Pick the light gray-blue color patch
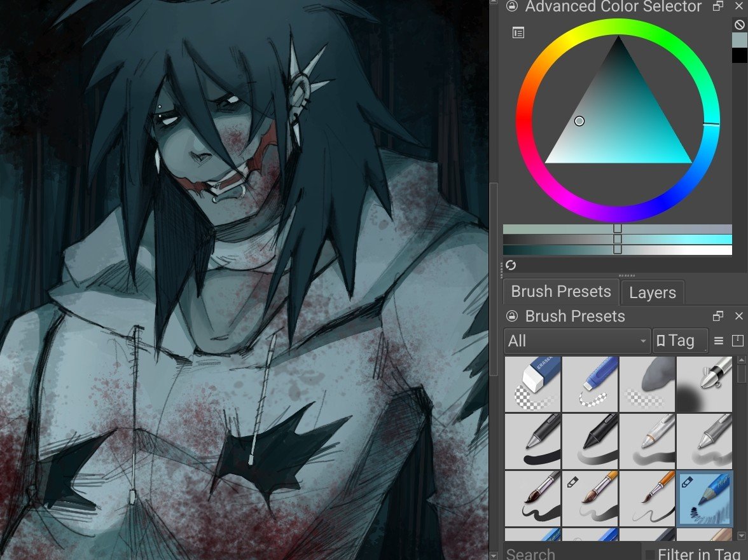 (739, 39)
